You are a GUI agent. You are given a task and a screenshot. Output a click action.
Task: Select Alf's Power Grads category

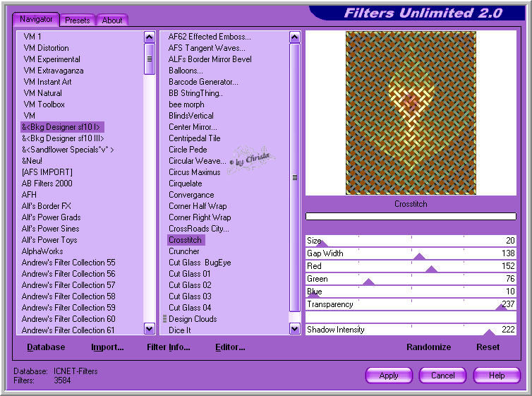(x=51, y=217)
